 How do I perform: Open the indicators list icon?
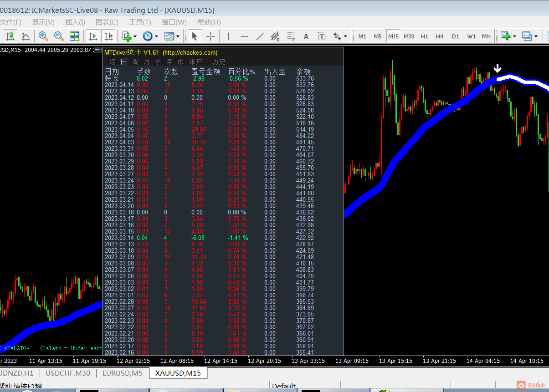tap(126, 36)
